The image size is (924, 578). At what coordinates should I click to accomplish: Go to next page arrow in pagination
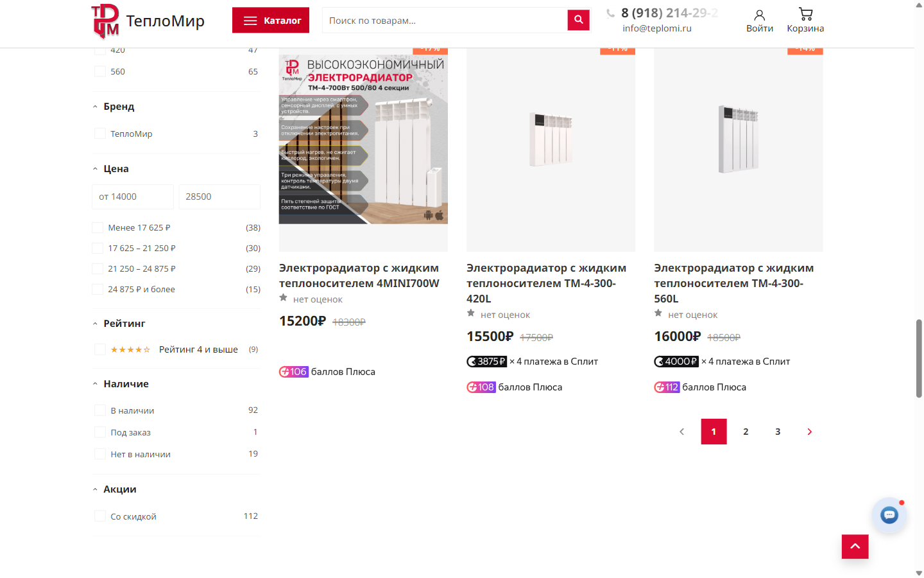810,432
